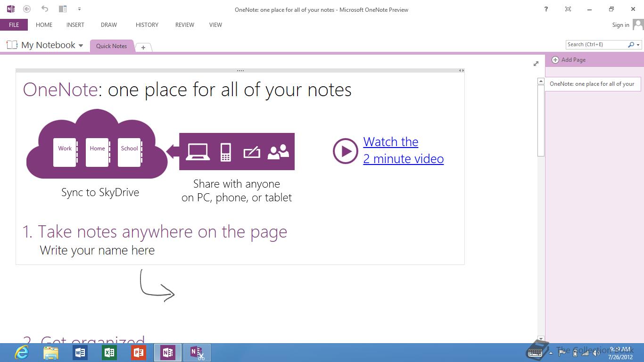Click the Home notebook in cloud graphic
Viewport: 644px width, 362px height.
pyautogui.click(x=98, y=152)
